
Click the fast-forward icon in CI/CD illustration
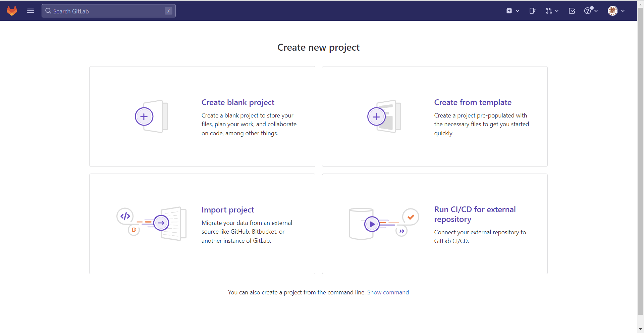401,231
